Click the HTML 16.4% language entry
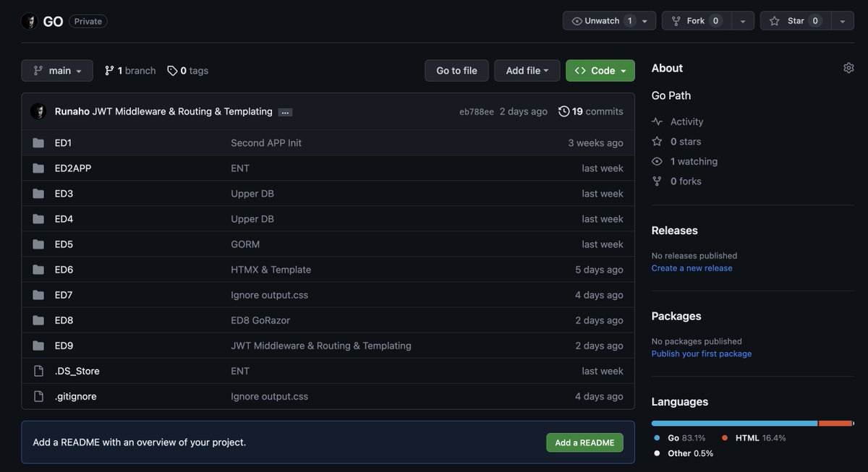Viewport: 868px width, 472px height. (753, 438)
